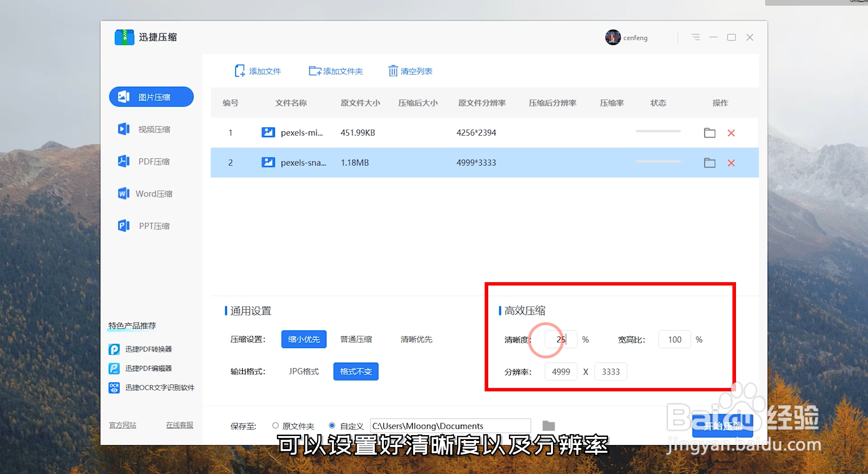
Task: Remove pexels-sna file with red X
Action: (x=731, y=162)
